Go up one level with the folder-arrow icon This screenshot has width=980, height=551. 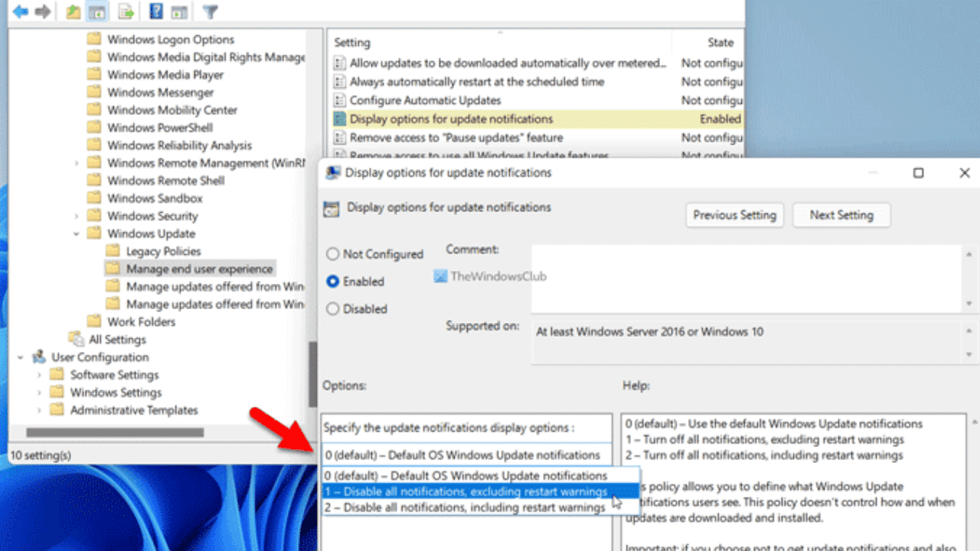pyautogui.click(x=73, y=11)
